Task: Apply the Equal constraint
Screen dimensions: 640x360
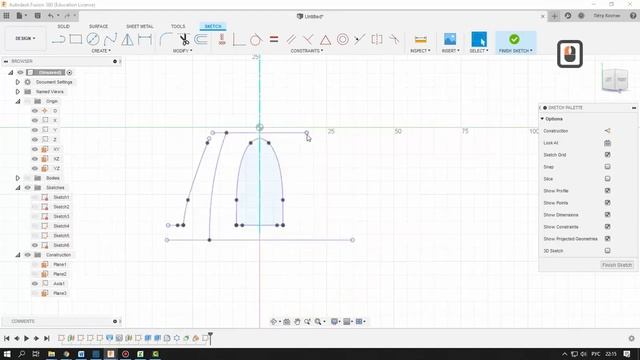Action: (x=274, y=40)
